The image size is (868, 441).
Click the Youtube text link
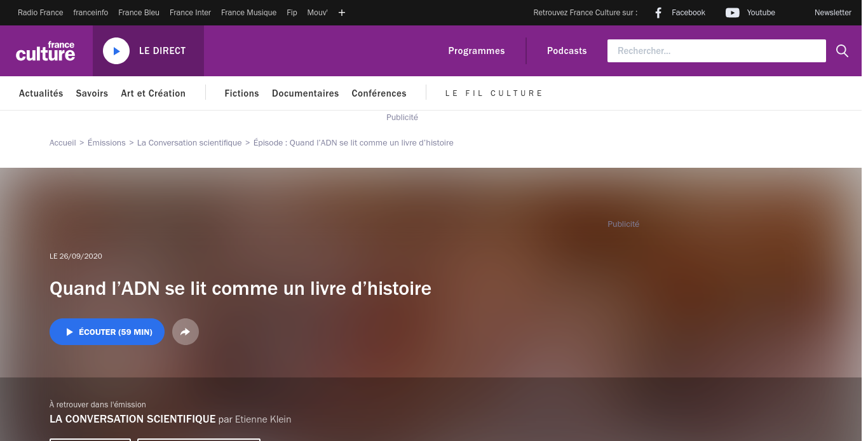coord(761,13)
